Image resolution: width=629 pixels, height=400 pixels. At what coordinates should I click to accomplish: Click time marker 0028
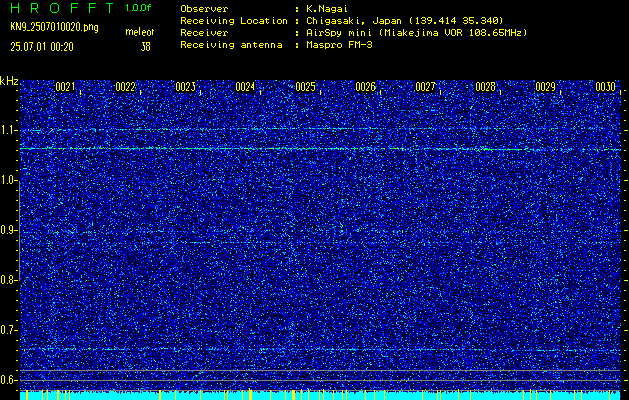click(x=485, y=87)
